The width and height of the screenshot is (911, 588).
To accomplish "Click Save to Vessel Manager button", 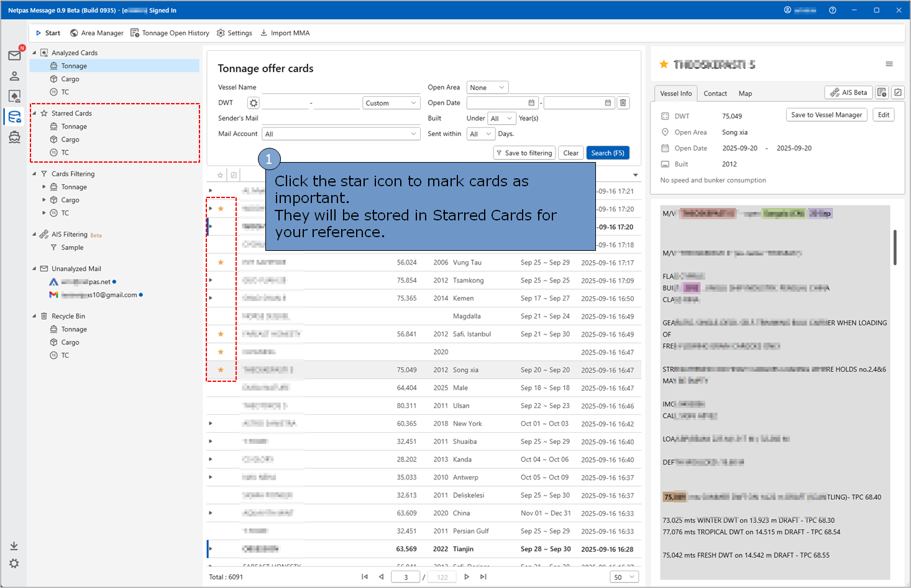I will tap(826, 115).
